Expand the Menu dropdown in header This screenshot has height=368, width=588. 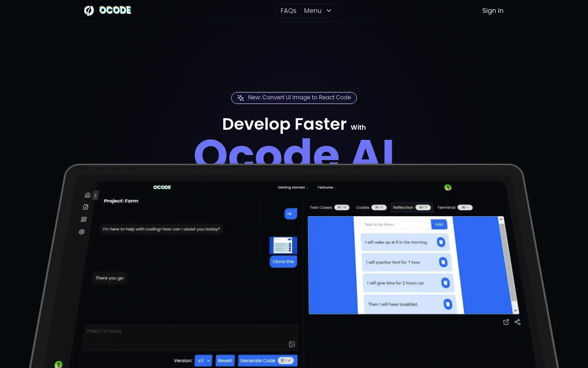pyautogui.click(x=318, y=11)
